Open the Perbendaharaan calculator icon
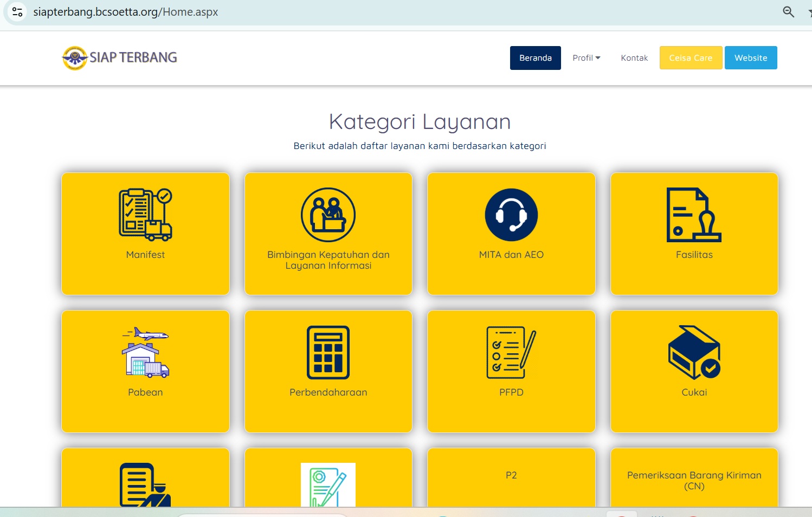 point(328,352)
